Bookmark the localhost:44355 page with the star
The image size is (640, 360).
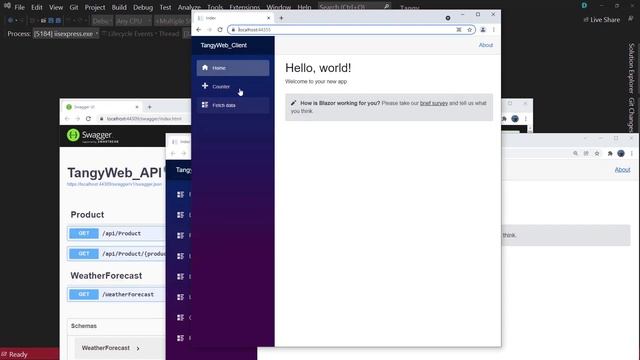[469, 30]
